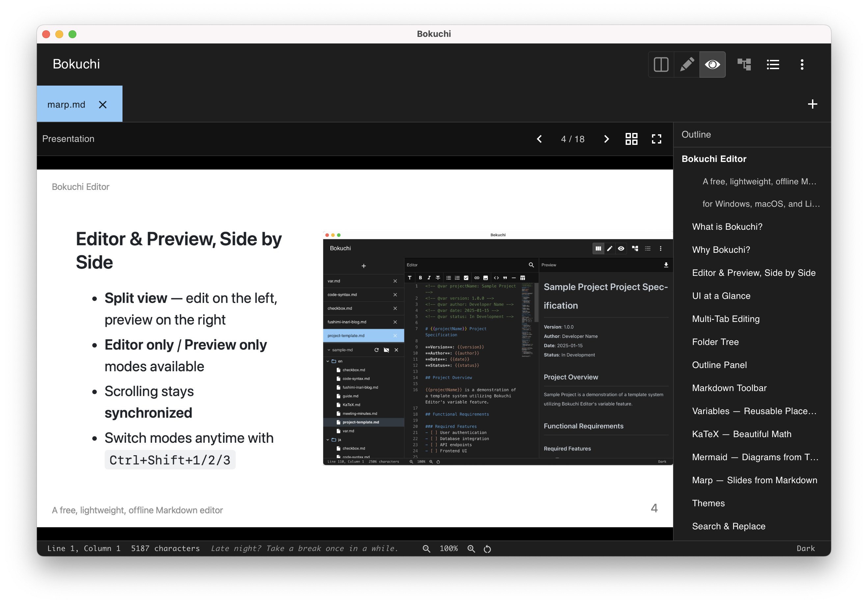Click the 'Scrolling stays synchronized' bullet

tap(149, 402)
